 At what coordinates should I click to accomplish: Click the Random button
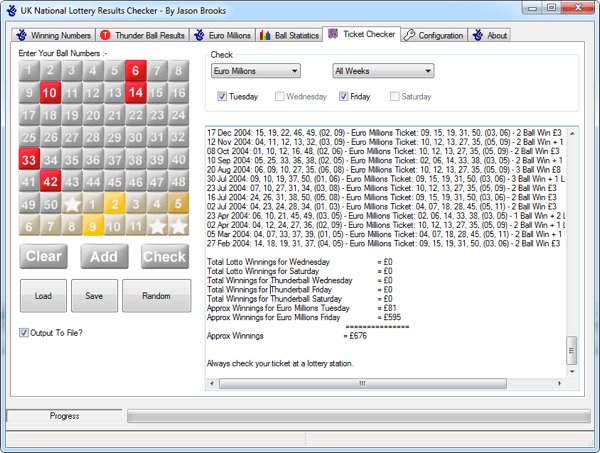pyautogui.click(x=156, y=296)
